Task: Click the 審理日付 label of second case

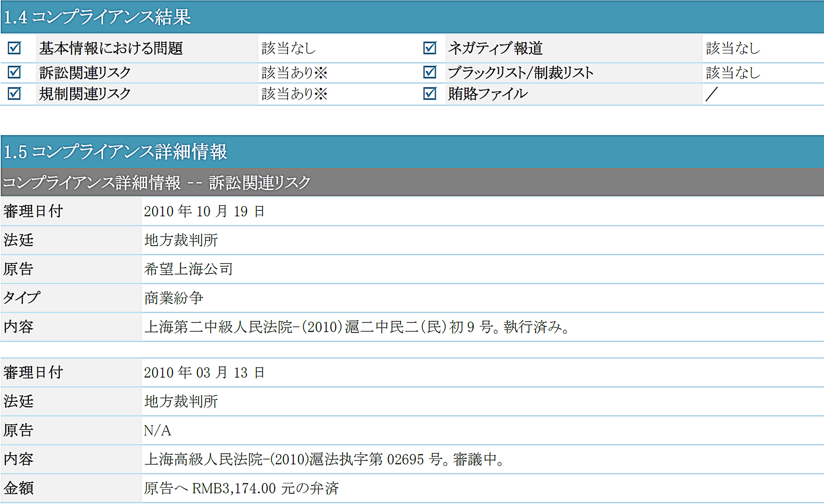Action: 33,373
